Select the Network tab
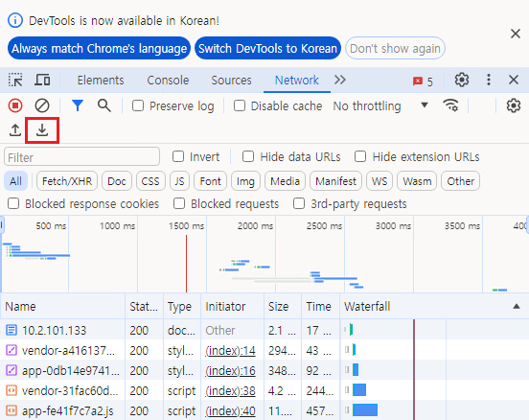Image resolution: width=529 pixels, height=420 pixels. (296, 80)
